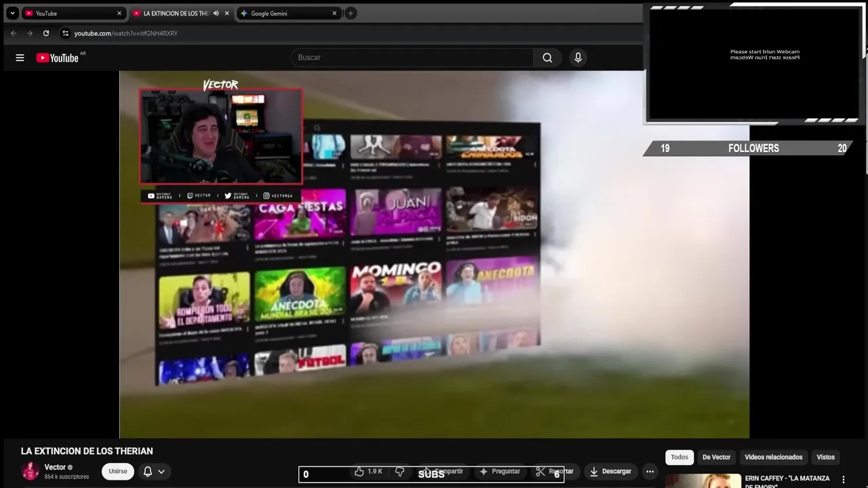Open options menu for ERIN CAFFEY video
Screen dimensions: 868x488
pyautogui.click(x=844, y=480)
